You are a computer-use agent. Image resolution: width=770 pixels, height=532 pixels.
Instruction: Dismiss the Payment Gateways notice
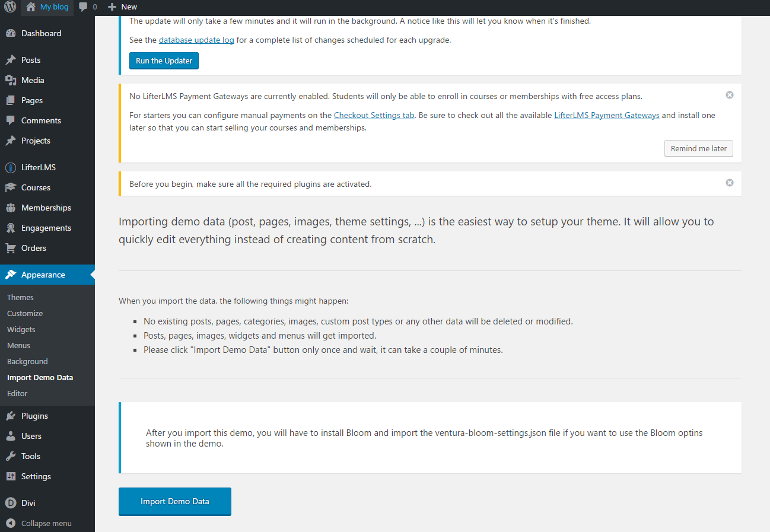tap(730, 95)
